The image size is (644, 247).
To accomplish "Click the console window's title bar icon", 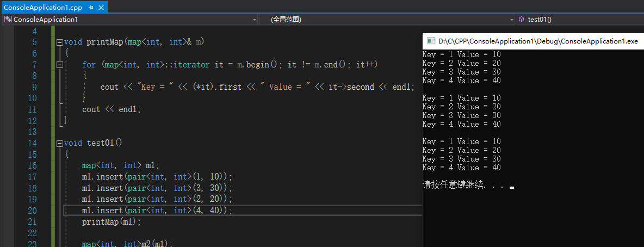I will coord(431,41).
